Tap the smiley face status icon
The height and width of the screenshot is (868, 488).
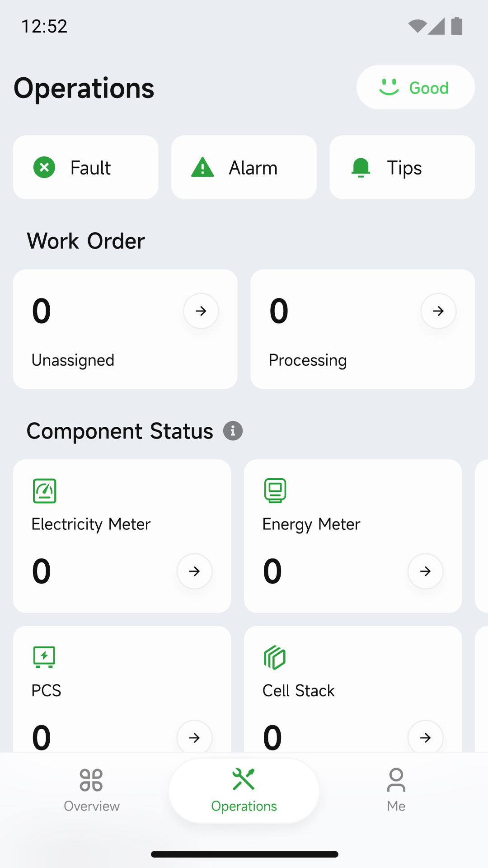click(x=389, y=87)
